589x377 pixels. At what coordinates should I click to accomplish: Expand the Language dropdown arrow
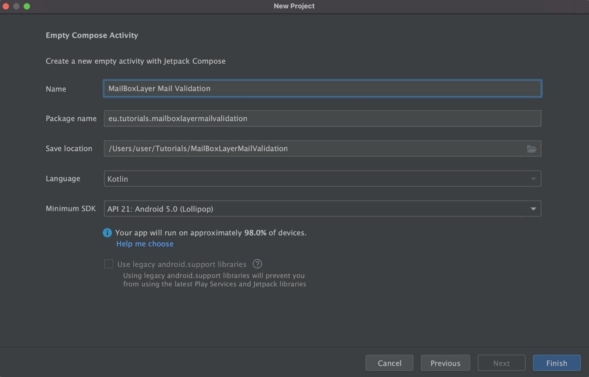tap(533, 179)
